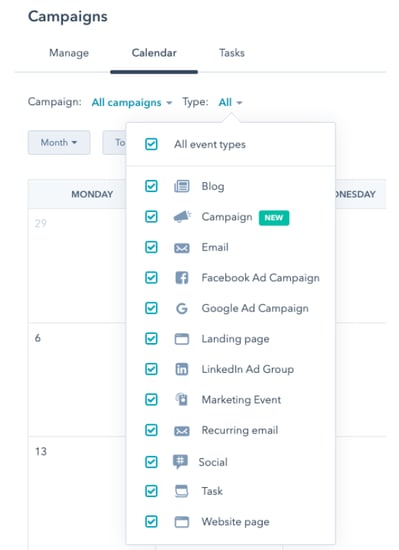
Task: Uncheck the Landing page checkbox
Action: 151,339
